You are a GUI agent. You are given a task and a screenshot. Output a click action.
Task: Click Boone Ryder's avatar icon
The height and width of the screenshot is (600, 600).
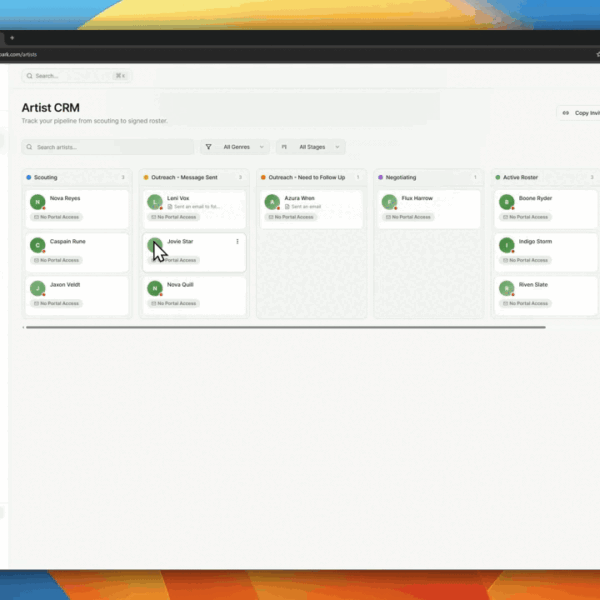pos(507,202)
